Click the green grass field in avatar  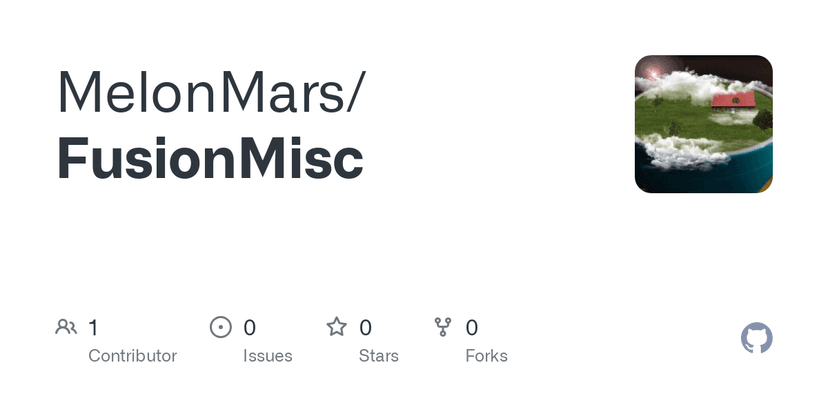[690, 118]
